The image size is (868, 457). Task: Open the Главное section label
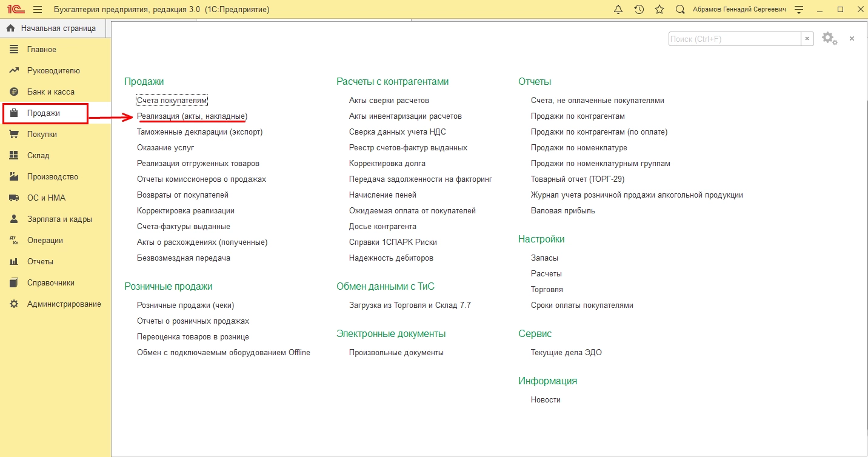[42, 49]
